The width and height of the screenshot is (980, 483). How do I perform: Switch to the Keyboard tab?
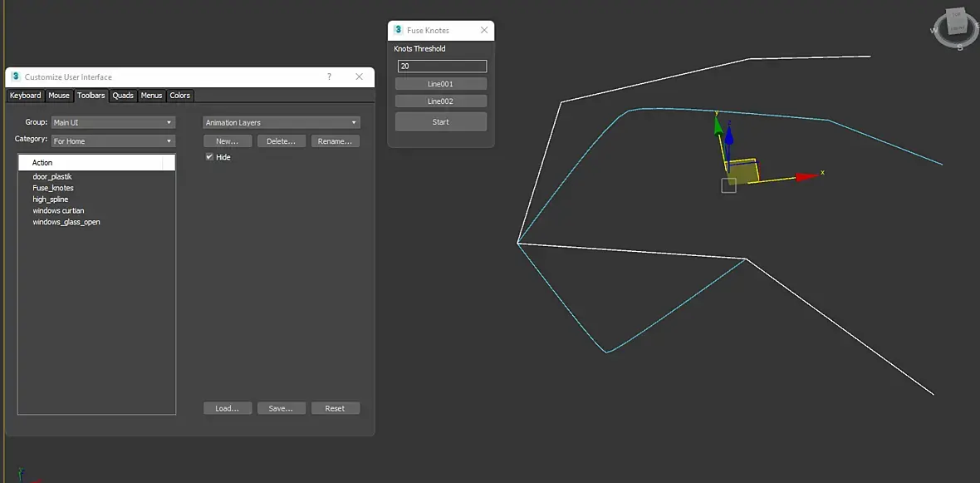pos(25,95)
